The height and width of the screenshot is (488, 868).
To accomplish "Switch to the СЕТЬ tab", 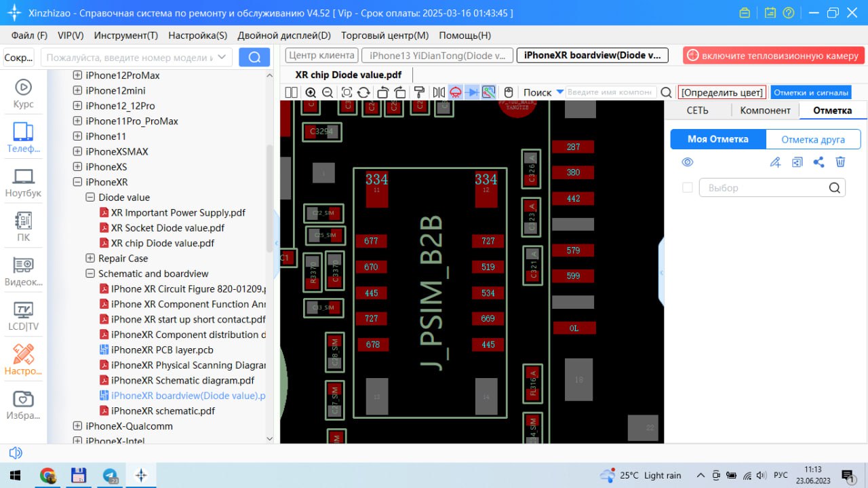I will [x=697, y=110].
